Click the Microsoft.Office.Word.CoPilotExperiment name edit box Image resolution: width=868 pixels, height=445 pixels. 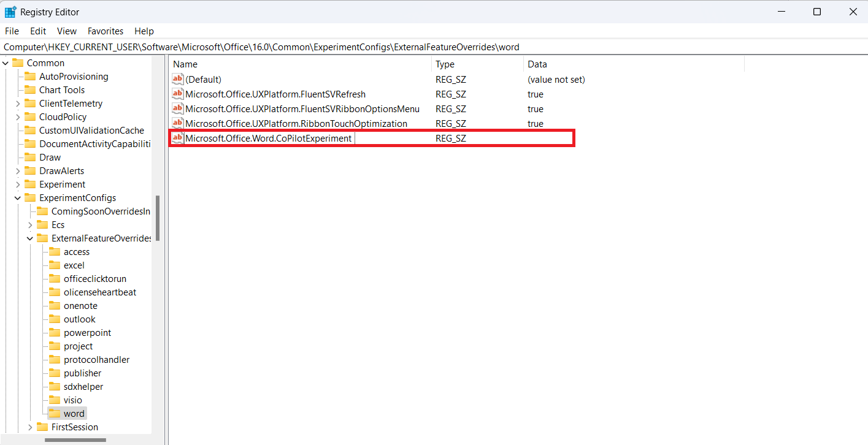(x=269, y=138)
